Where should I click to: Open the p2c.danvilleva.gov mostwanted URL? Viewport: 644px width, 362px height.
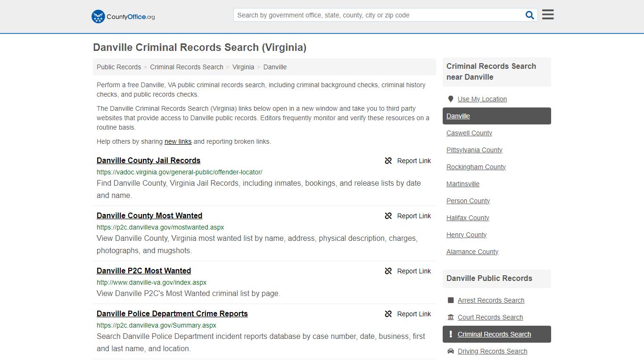point(160,227)
